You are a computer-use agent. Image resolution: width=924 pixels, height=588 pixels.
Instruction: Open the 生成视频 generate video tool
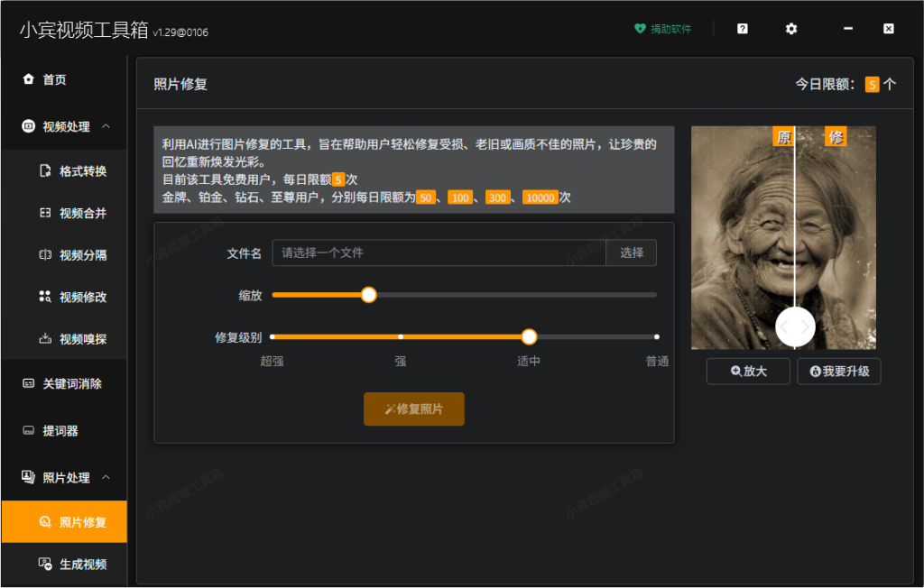pos(68,564)
